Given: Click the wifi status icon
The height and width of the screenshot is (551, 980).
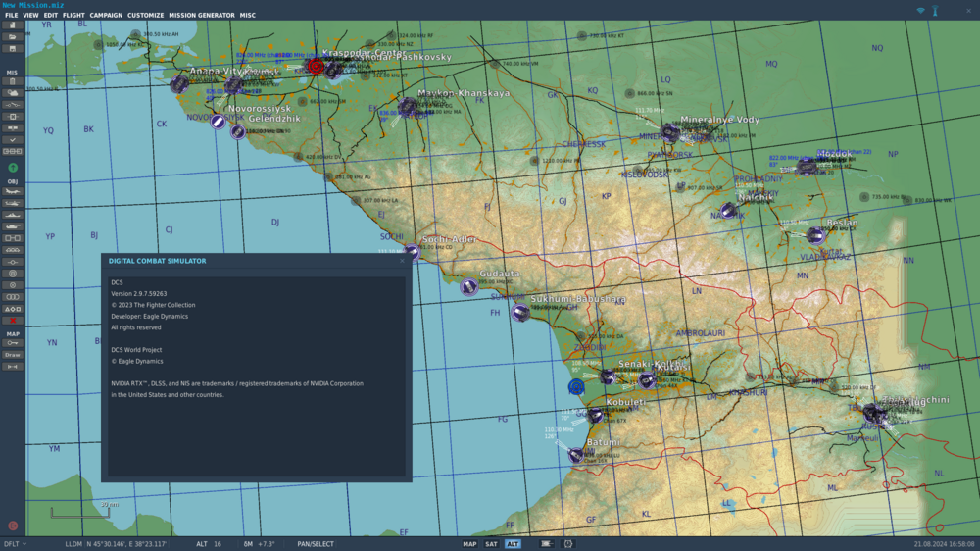Looking at the screenshot, I should click(920, 11).
